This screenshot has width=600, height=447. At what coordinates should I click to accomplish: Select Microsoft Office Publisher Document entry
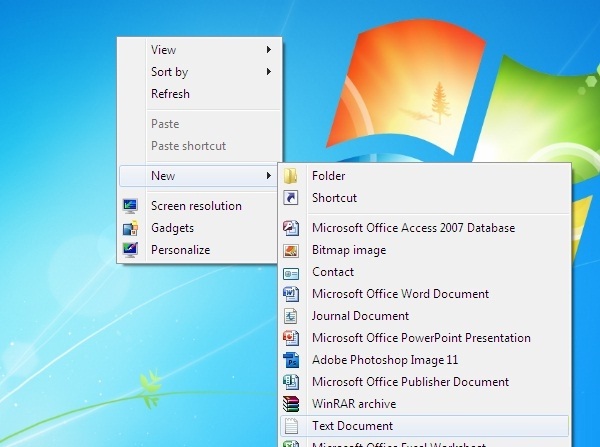(x=410, y=382)
